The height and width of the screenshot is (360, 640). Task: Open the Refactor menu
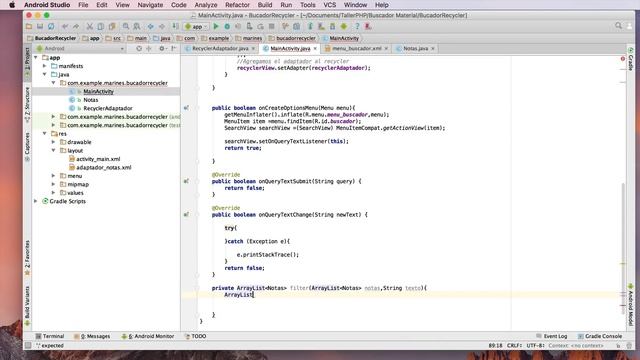click(x=237, y=5)
